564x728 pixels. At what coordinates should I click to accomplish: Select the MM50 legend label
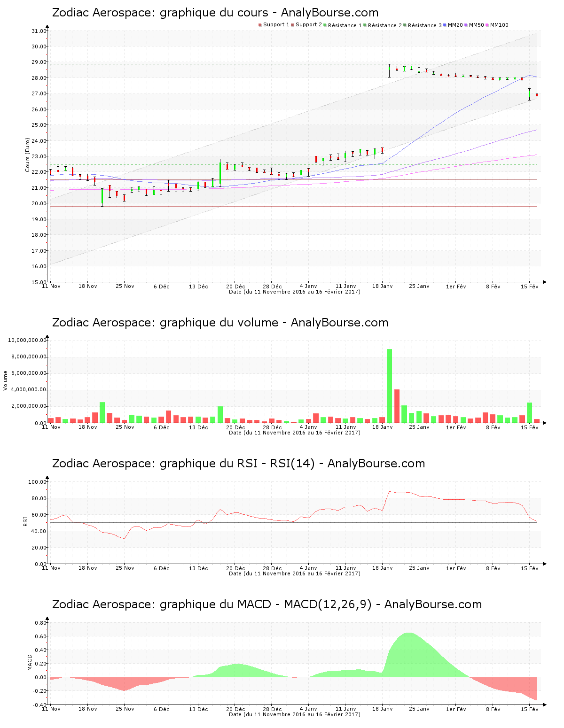[476, 25]
